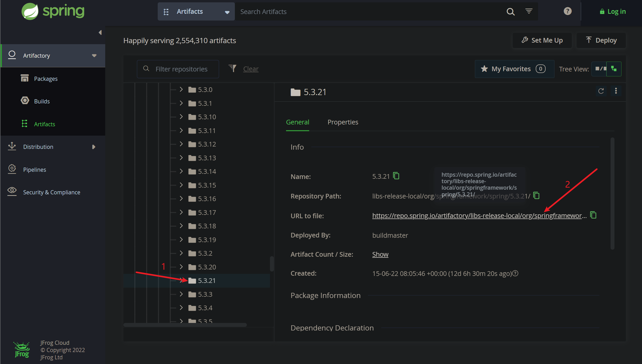Copy the Repository Path
The width and height of the screenshot is (642, 364).
point(537,195)
